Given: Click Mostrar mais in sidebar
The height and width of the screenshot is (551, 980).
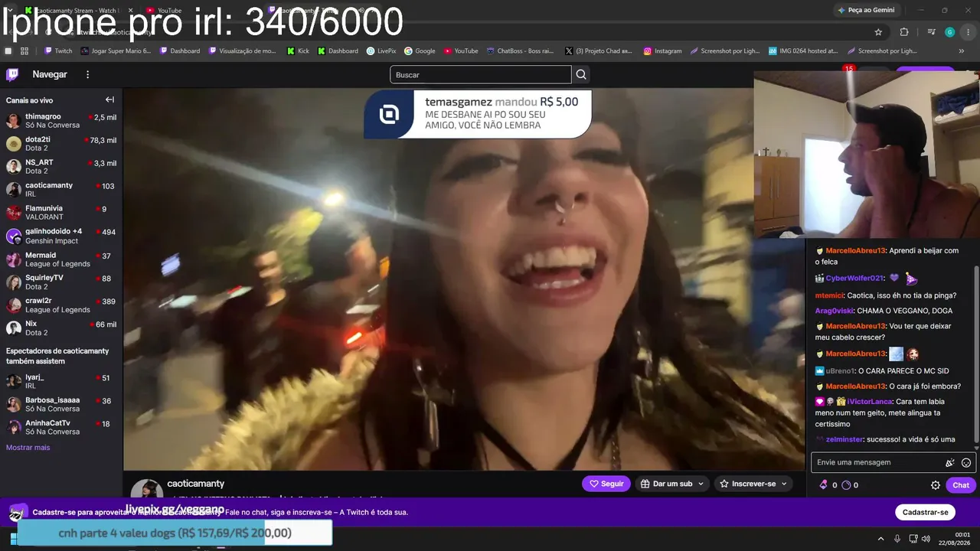Looking at the screenshot, I should click(28, 448).
